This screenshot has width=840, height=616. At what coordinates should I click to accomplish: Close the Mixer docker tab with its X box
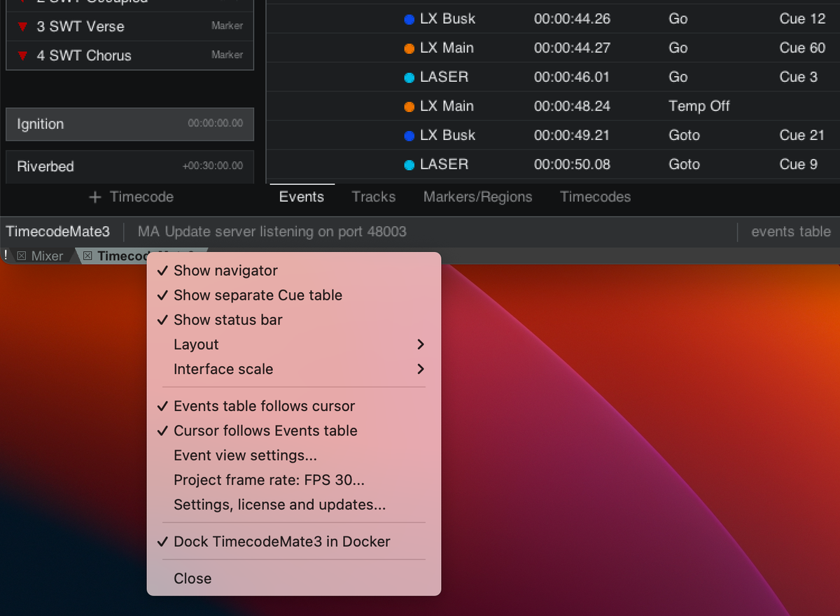[x=22, y=256]
